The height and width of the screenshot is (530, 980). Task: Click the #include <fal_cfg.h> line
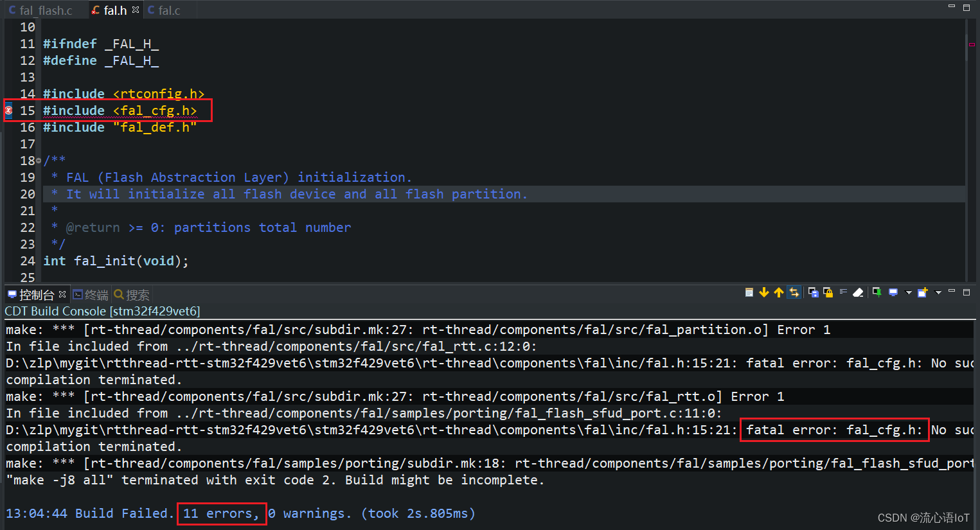pyautogui.click(x=120, y=110)
